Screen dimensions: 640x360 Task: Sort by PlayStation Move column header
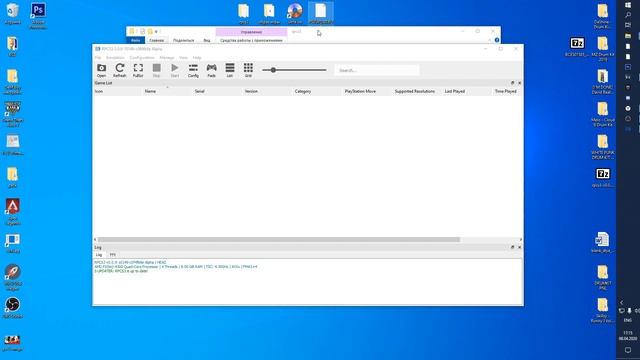[360, 91]
